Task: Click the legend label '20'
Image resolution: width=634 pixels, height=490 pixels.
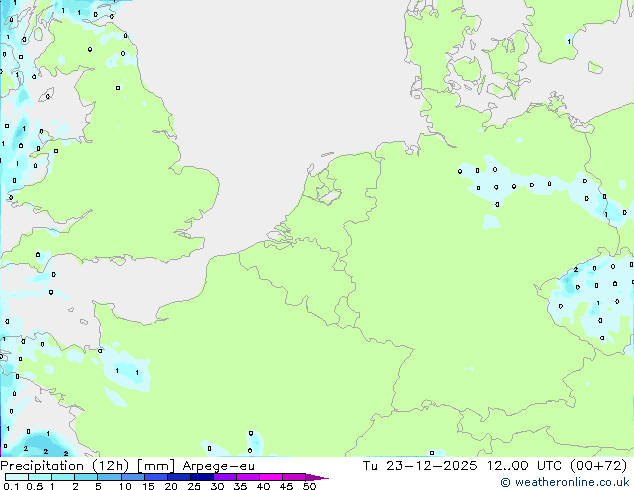Action: (171, 486)
